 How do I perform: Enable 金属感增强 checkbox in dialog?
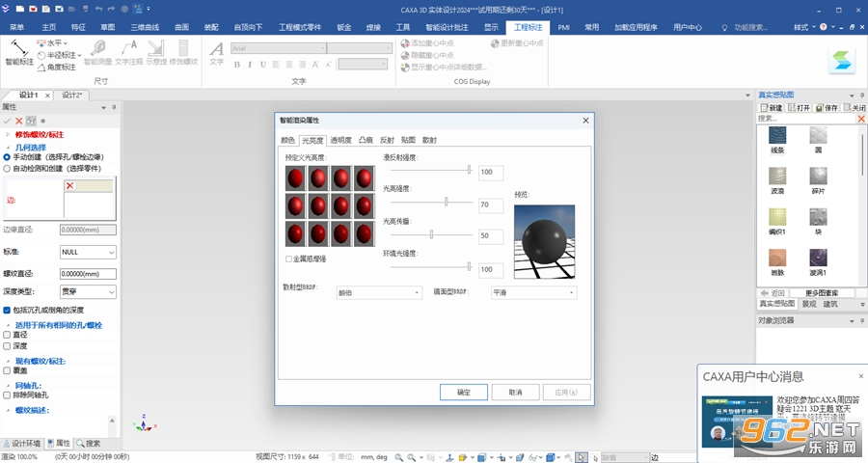[x=288, y=259]
